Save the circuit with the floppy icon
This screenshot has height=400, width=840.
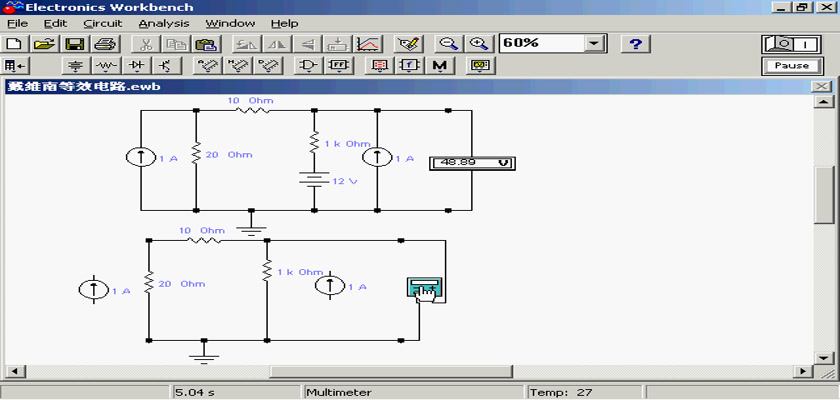[74, 44]
